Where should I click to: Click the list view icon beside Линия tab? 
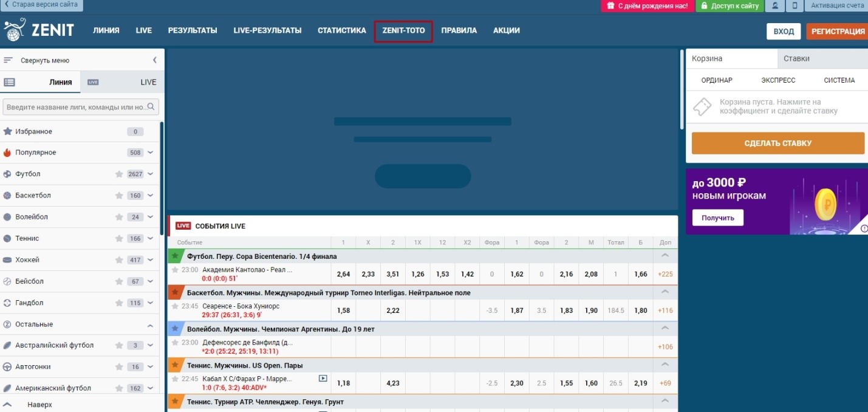(9, 82)
